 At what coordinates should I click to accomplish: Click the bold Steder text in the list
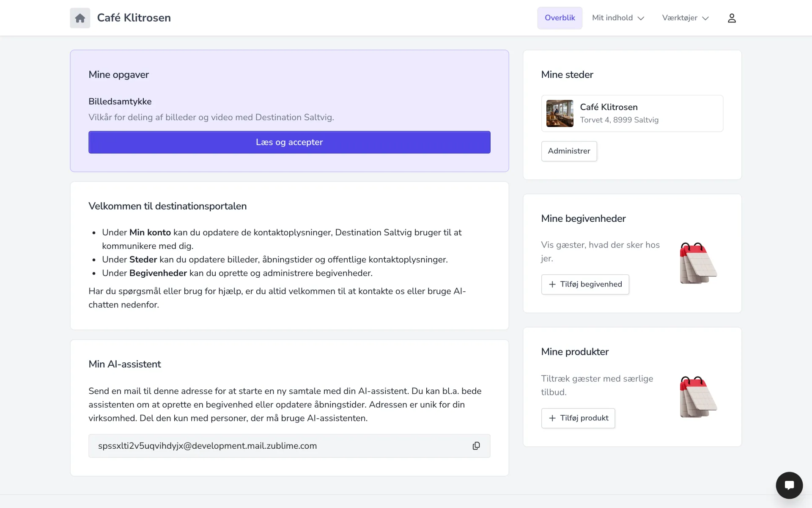click(143, 260)
